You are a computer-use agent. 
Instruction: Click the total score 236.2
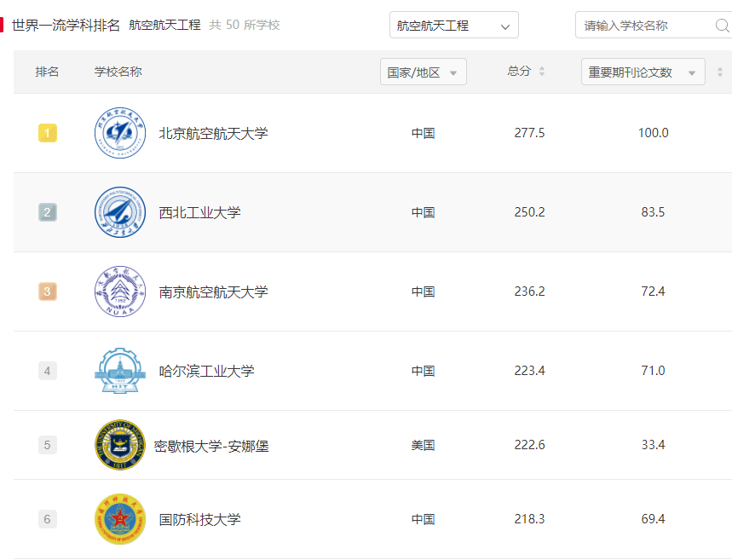click(x=529, y=292)
